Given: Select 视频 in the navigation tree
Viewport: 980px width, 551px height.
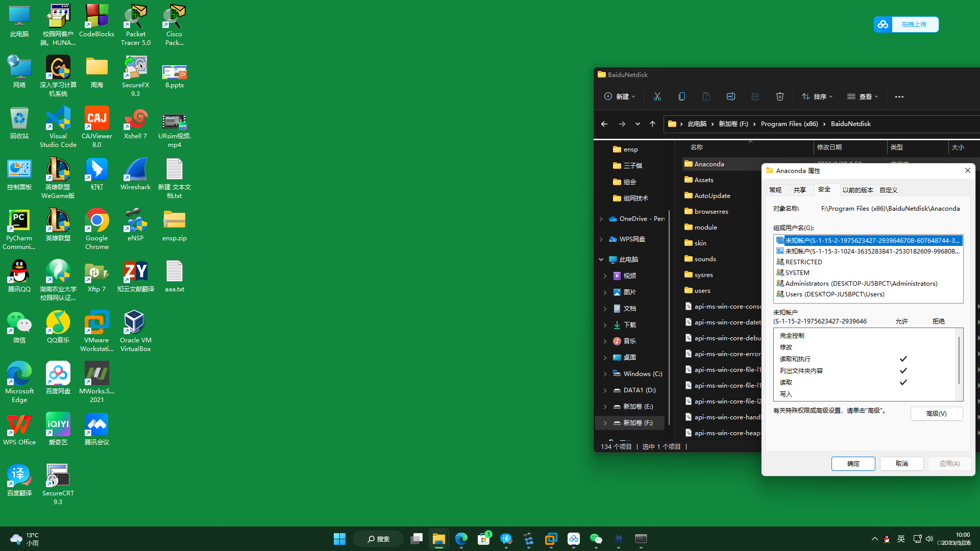Looking at the screenshot, I should coord(629,276).
